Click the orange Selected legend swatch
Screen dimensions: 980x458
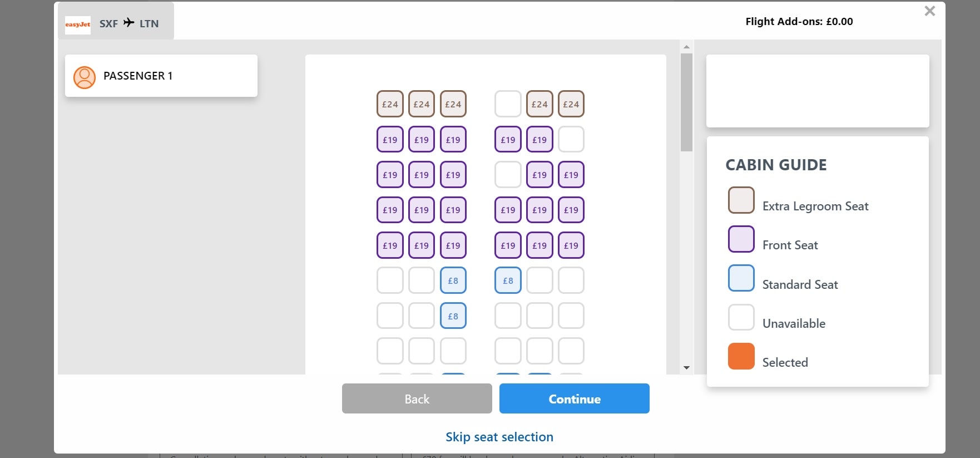tap(741, 356)
